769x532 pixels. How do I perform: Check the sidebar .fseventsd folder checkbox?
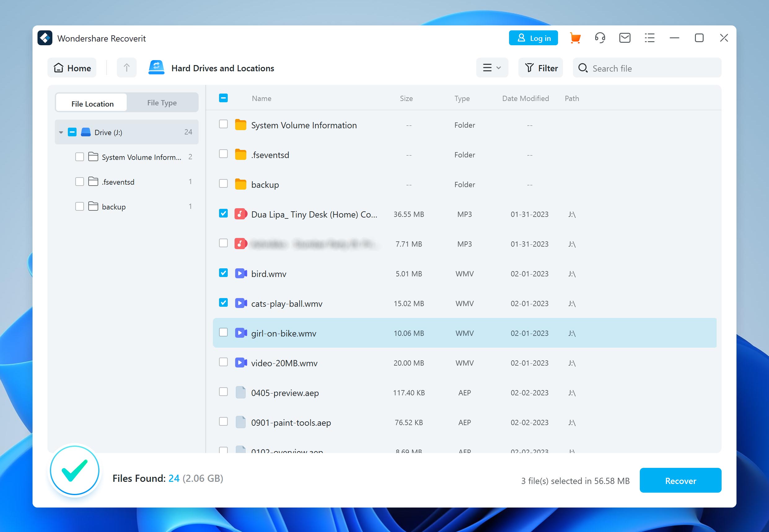pyautogui.click(x=79, y=182)
